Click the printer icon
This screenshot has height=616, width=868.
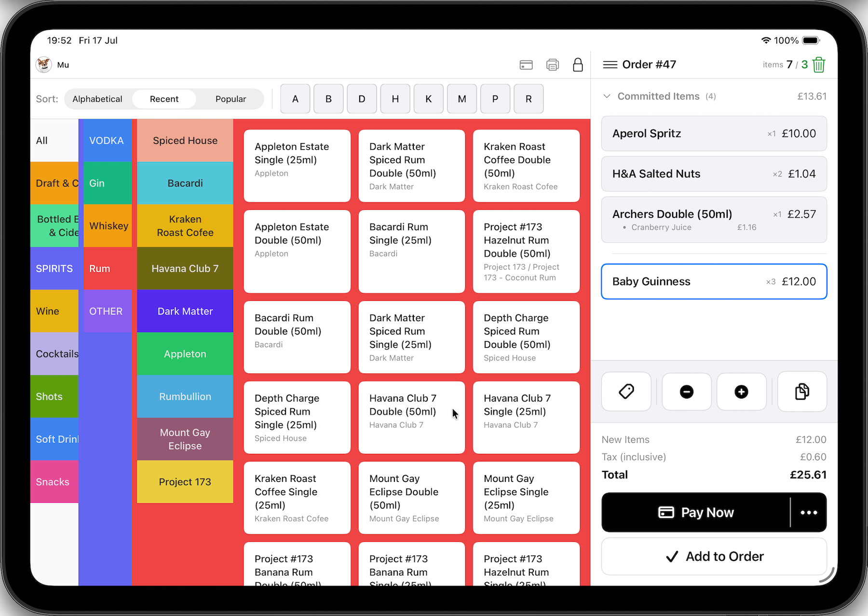click(x=553, y=65)
